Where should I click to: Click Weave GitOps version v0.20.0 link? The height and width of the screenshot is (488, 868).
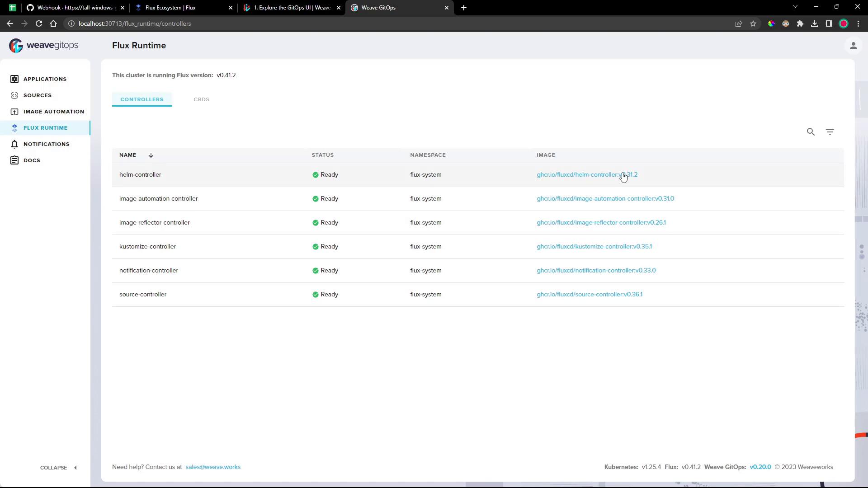(760, 467)
